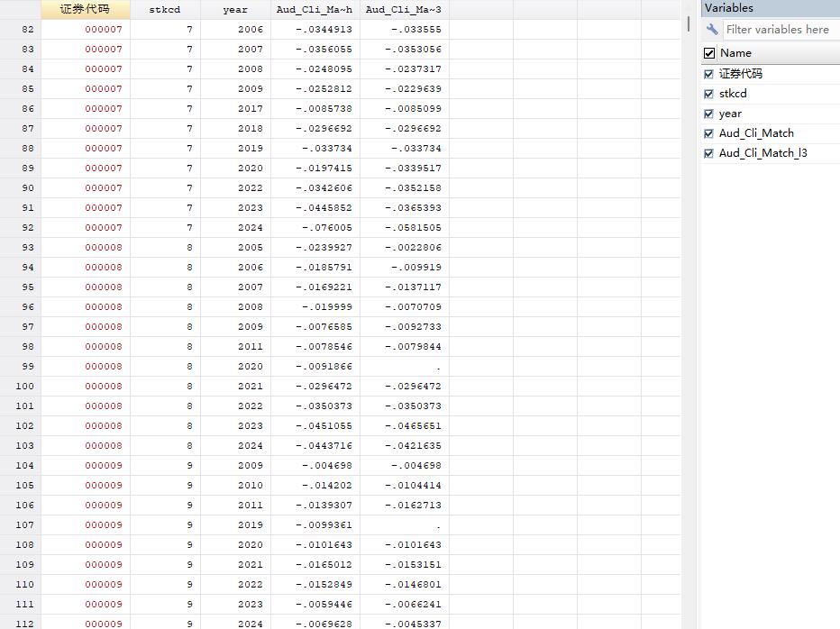Select the 证券代码 column header

point(86,10)
